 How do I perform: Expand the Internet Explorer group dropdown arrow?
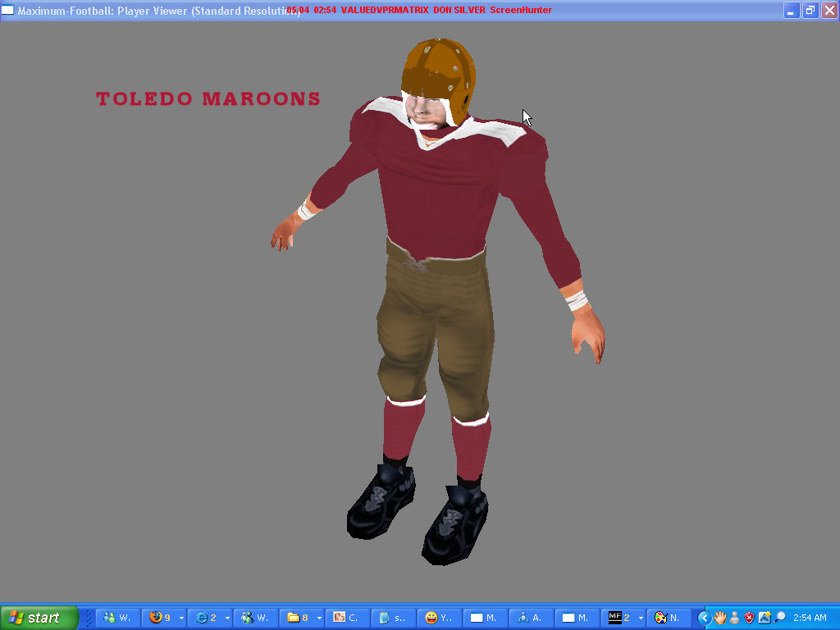coord(228,618)
